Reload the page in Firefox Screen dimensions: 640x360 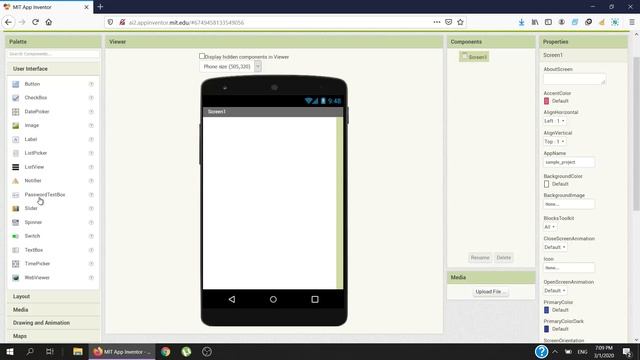pyautogui.click(x=35, y=22)
